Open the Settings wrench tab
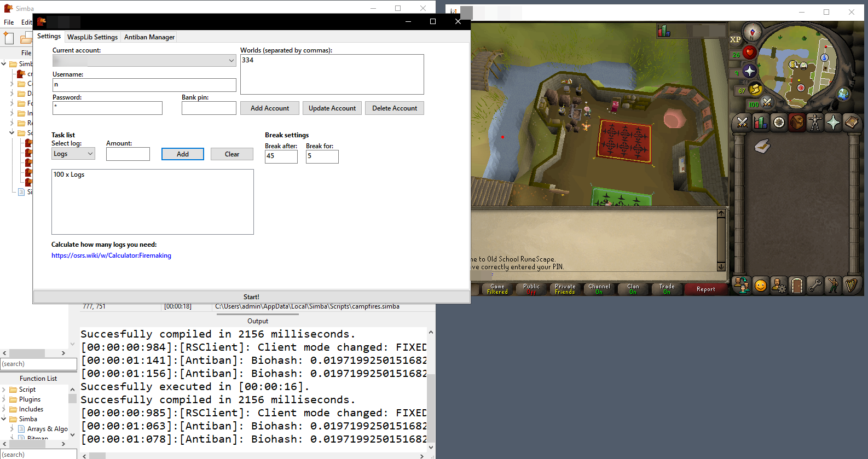 (x=815, y=286)
